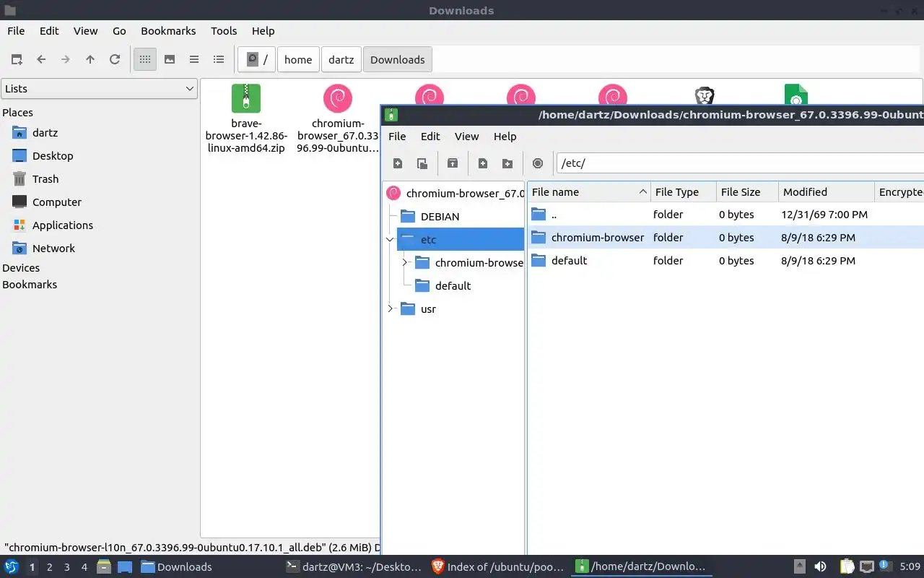Viewport: 924px width, 578px height.
Task: Select chromium-browser_67.0 root tree item
Action: click(456, 194)
